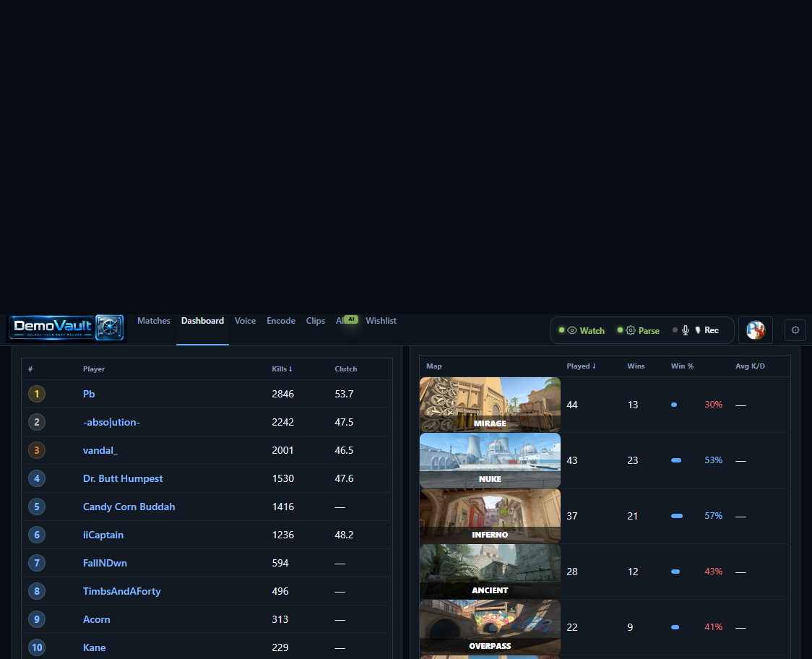
Task: Open player Pb's profile
Action: (x=89, y=394)
